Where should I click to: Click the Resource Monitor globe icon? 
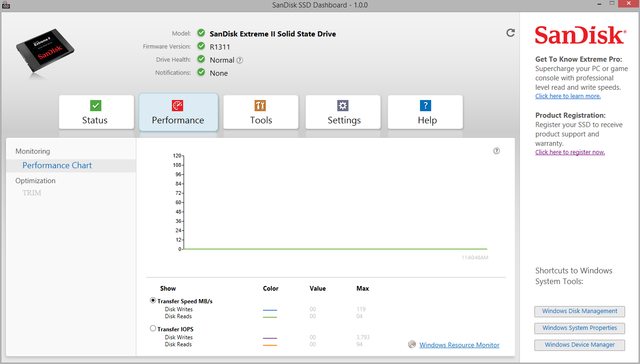click(412, 344)
